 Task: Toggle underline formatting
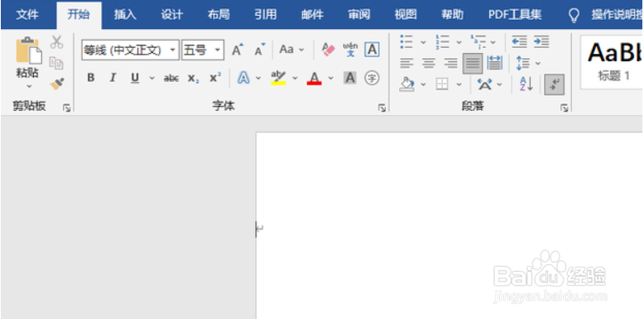click(x=135, y=78)
